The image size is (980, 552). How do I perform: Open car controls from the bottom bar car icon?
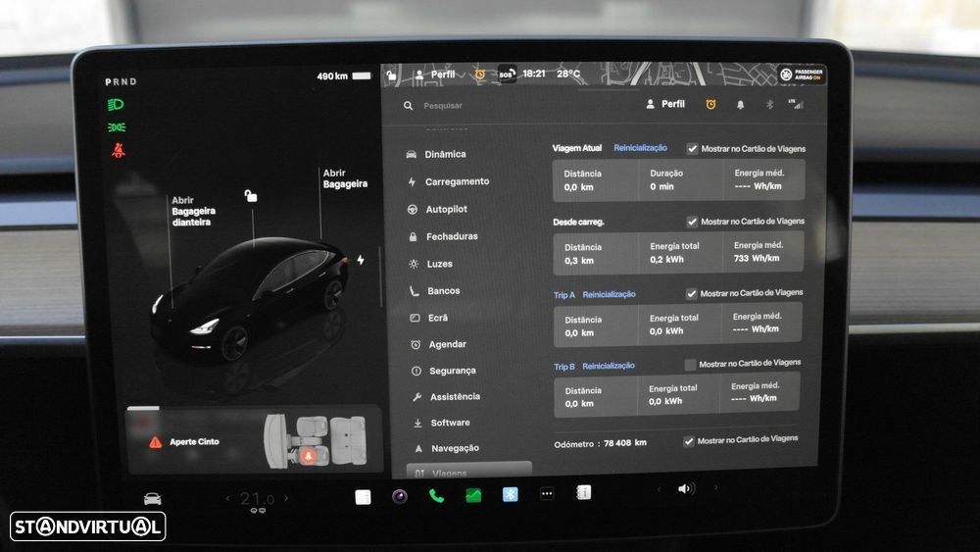[x=153, y=499]
